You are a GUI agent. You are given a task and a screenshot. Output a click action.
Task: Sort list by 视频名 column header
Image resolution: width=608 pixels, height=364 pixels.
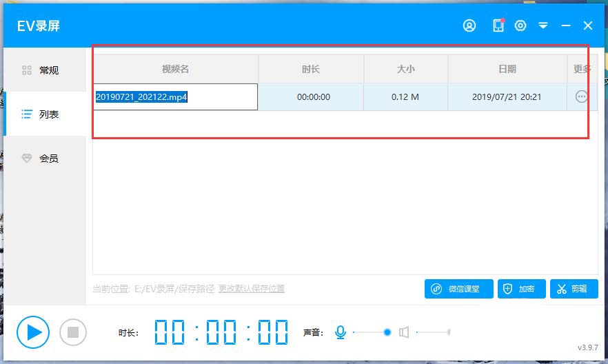click(176, 69)
